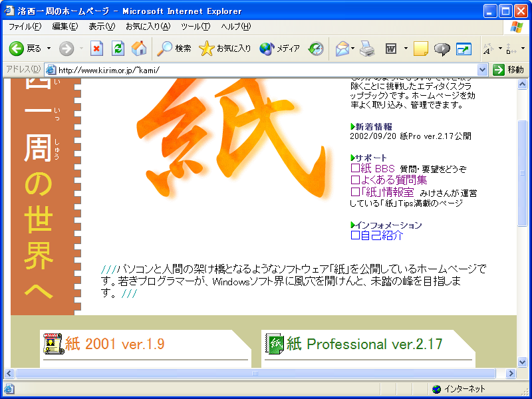This screenshot has height=399, width=532.
Task: Open the Back button history dropdown arrow
Action: [x=49, y=49]
